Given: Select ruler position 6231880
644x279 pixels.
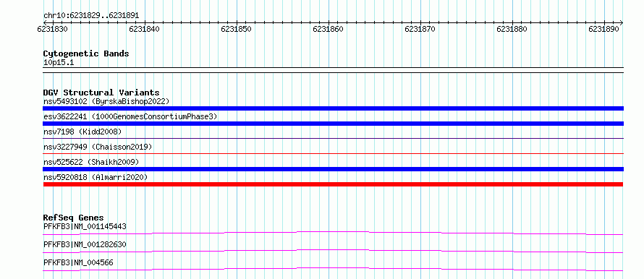Looking at the screenshot, I should (x=512, y=29).
